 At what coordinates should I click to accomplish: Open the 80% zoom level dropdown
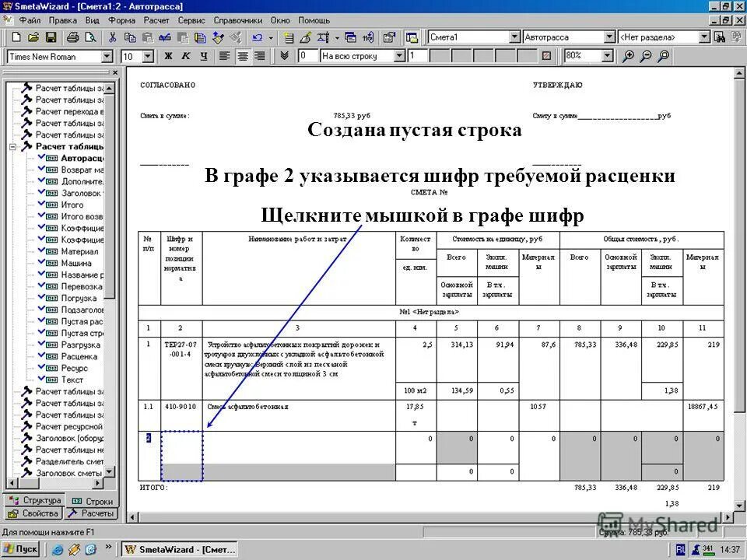[606, 56]
